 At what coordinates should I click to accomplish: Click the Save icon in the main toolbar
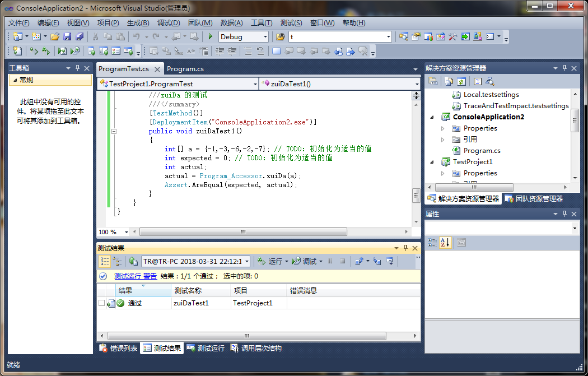point(67,37)
